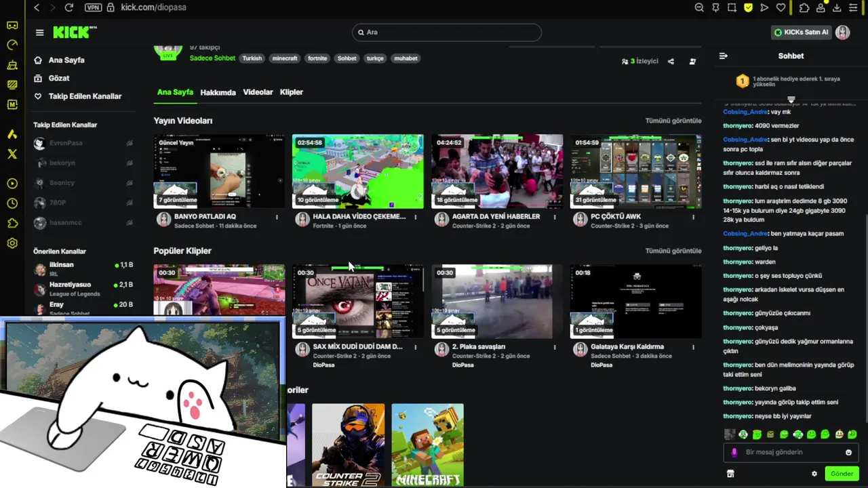Open options menu for 2. Plaka savaşları clip

point(555,348)
